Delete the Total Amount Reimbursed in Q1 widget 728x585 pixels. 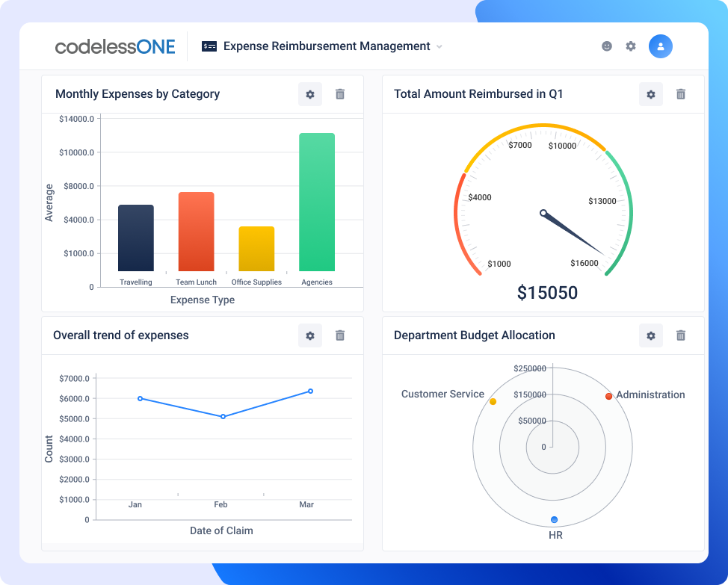(x=681, y=94)
